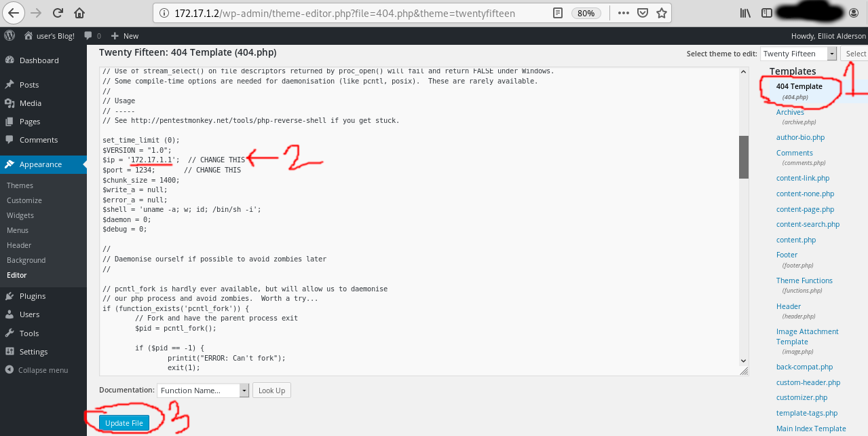The height and width of the screenshot is (436, 868).
Task: Open template-tags.php template
Action: pyautogui.click(x=807, y=413)
